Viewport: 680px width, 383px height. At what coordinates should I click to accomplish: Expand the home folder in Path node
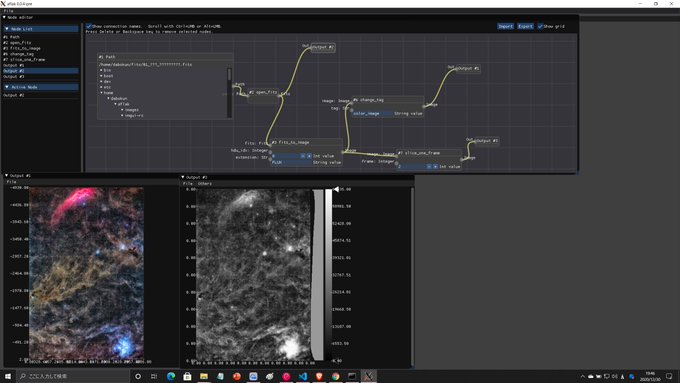pos(101,93)
